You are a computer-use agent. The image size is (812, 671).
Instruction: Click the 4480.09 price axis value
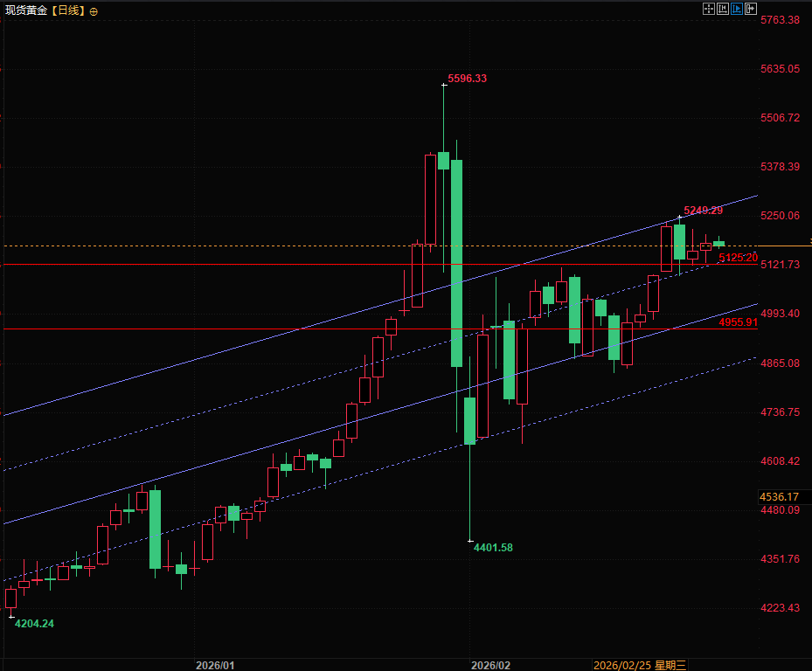(780, 510)
